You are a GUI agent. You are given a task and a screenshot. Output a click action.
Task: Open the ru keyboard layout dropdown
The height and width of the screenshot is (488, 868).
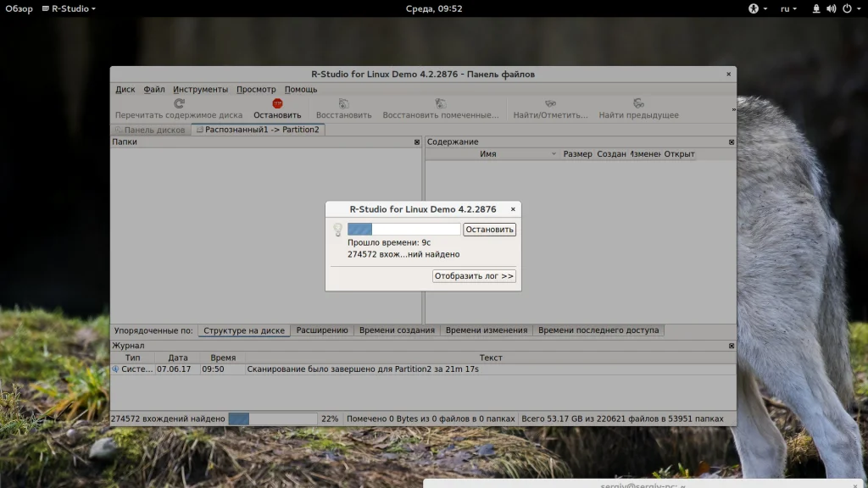tap(788, 8)
